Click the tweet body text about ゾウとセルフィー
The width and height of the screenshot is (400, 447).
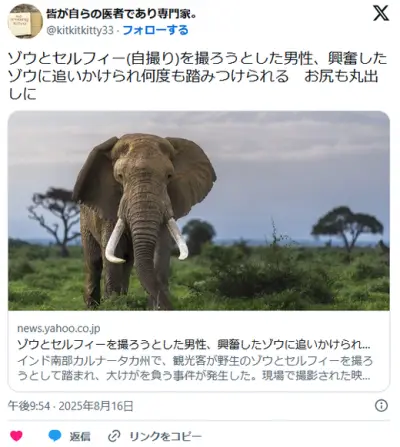tap(198, 76)
